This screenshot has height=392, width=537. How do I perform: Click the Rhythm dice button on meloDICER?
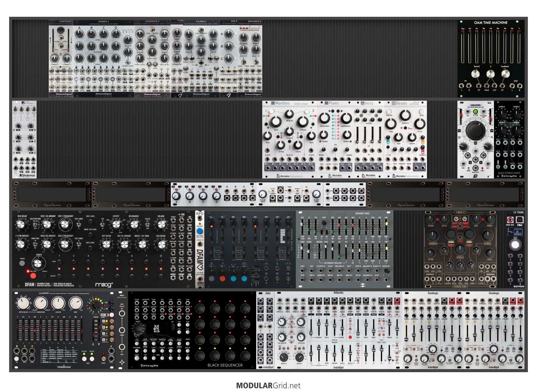pos(84,358)
